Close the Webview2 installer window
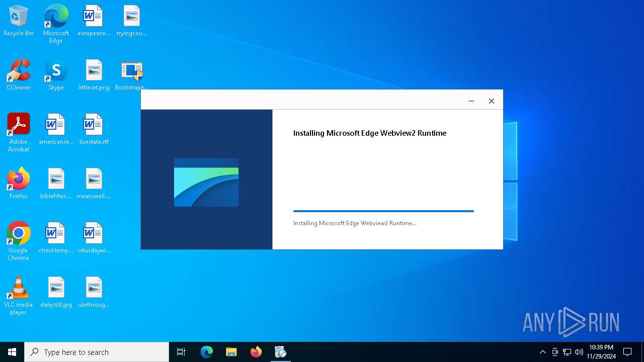This screenshot has height=362, width=644. coord(492,101)
